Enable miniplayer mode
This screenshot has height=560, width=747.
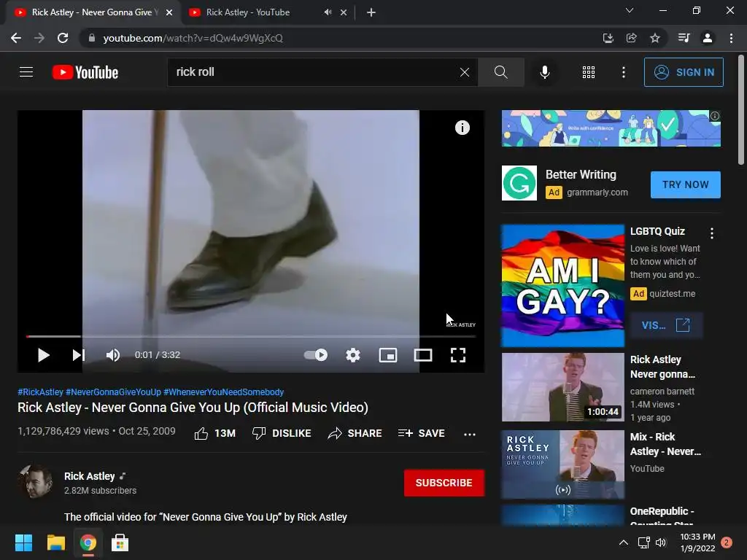388,355
